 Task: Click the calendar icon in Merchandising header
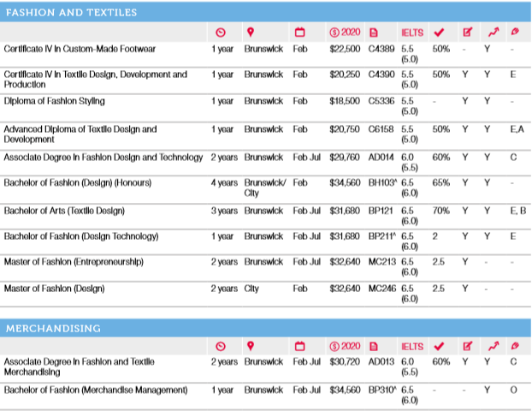pyautogui.click(x=299, y=347)
